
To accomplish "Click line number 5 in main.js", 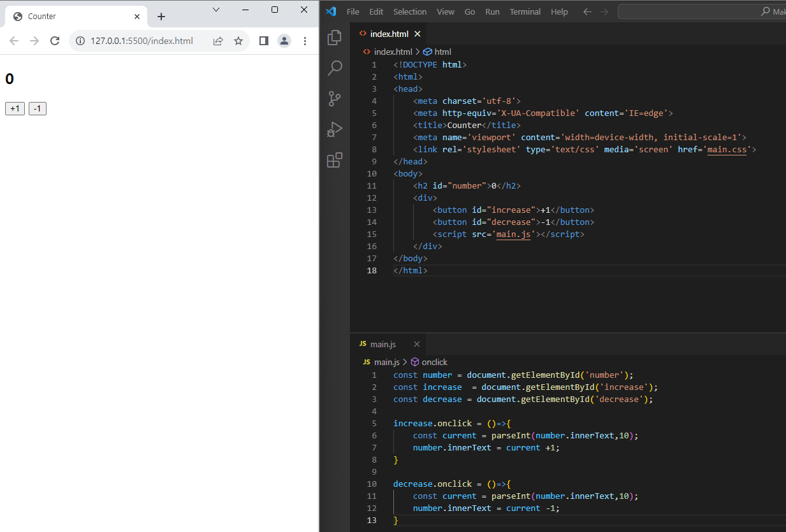I will click(x=374, y=424).
